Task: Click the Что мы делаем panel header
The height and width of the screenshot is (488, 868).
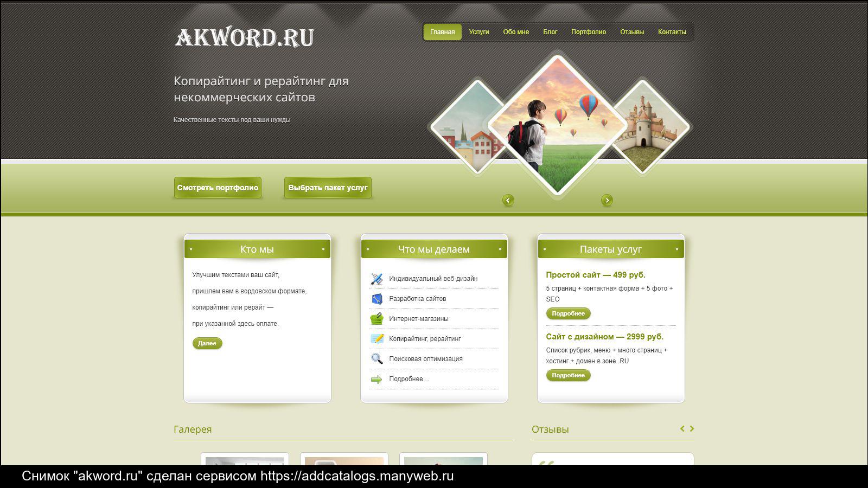Action: (434, 249)
